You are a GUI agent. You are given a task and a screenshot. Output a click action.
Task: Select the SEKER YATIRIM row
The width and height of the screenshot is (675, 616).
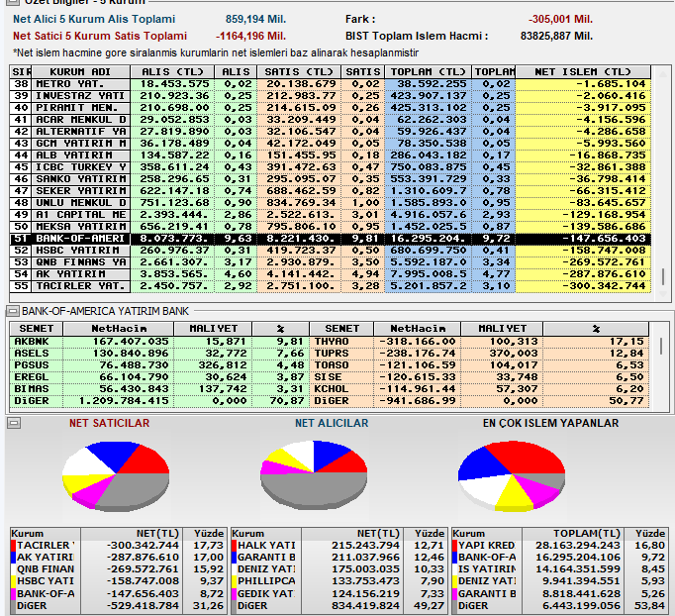331,191
